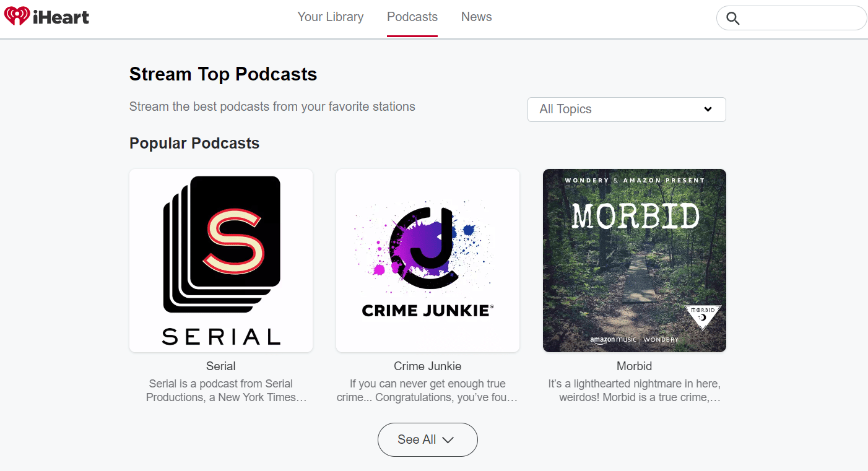868x471 pixels.
Task: Click the Serial Productions description text
Action: click(x=226, y=391)
